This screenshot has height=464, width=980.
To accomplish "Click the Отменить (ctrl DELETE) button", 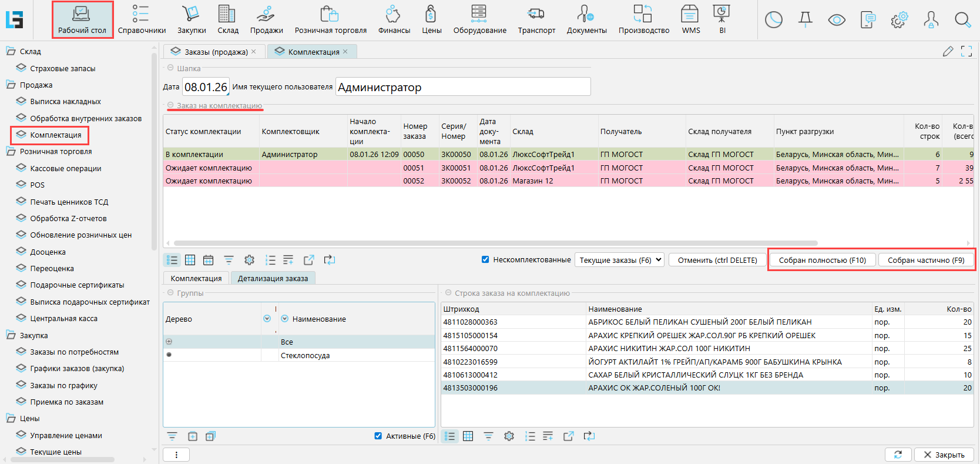I will tap(717, 260).
